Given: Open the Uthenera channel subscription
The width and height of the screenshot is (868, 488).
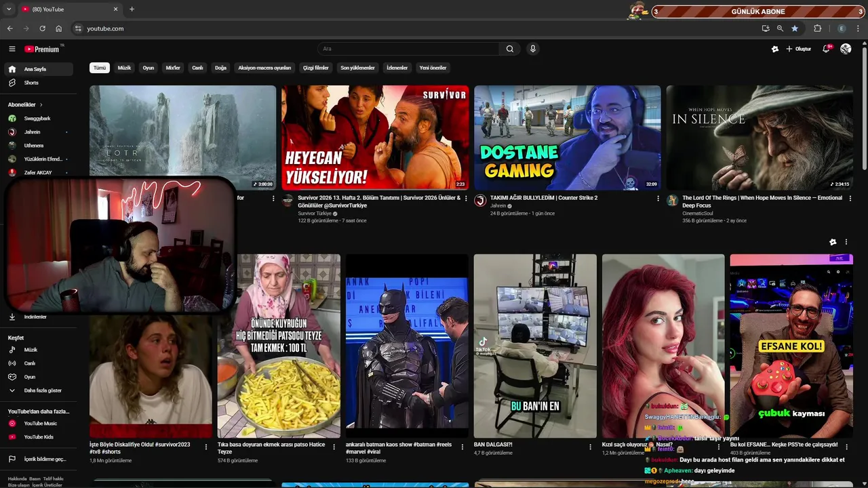Looking at the screenshot, I should 39,146.
